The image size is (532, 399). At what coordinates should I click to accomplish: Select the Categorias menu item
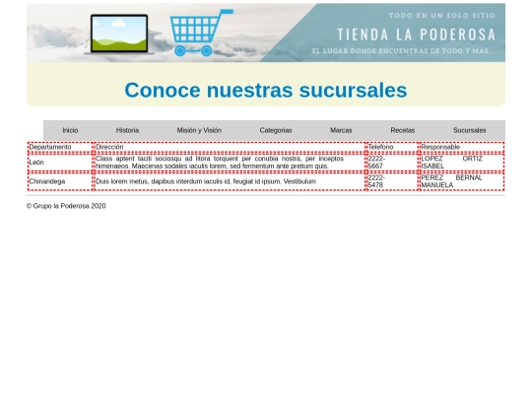click(x=276, y=130)
